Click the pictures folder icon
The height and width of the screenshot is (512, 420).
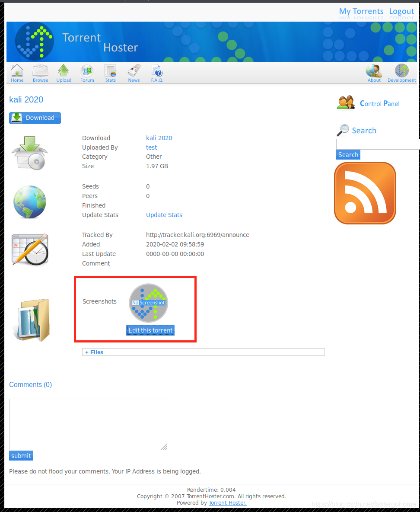coord(32,320)
